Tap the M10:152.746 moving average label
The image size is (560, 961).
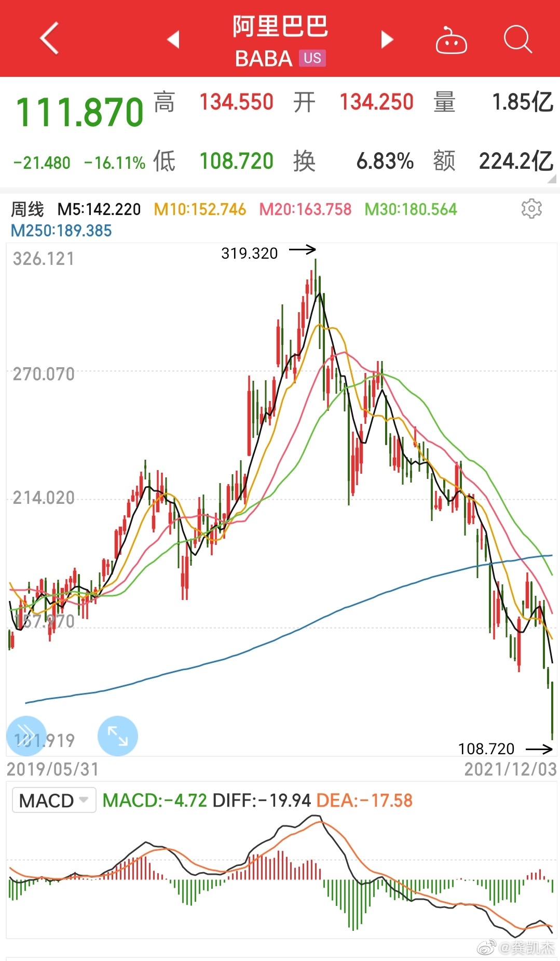click(x=200, y=209)
